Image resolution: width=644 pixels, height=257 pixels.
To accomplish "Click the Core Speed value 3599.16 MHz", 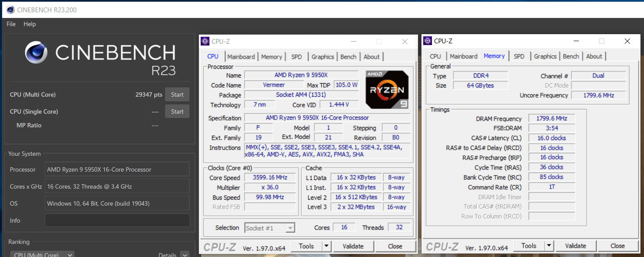I will coord(270,178).
